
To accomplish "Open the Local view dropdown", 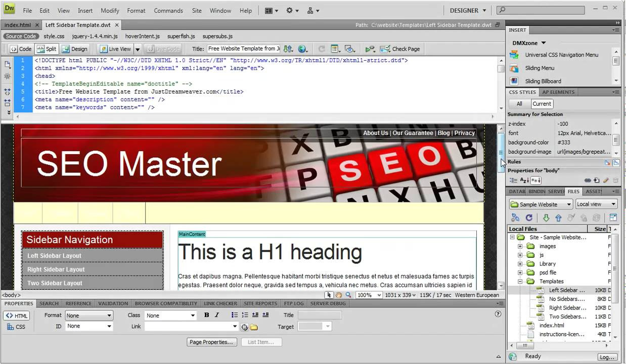I will (x=596, y=204).
